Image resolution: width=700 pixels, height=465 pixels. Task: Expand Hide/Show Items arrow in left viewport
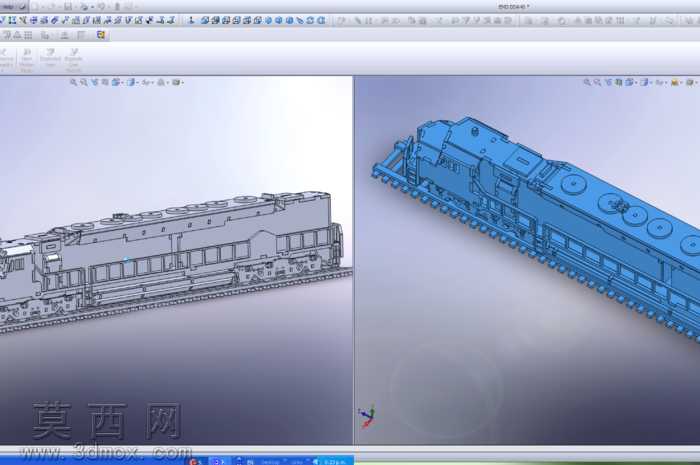click(153, 83)
